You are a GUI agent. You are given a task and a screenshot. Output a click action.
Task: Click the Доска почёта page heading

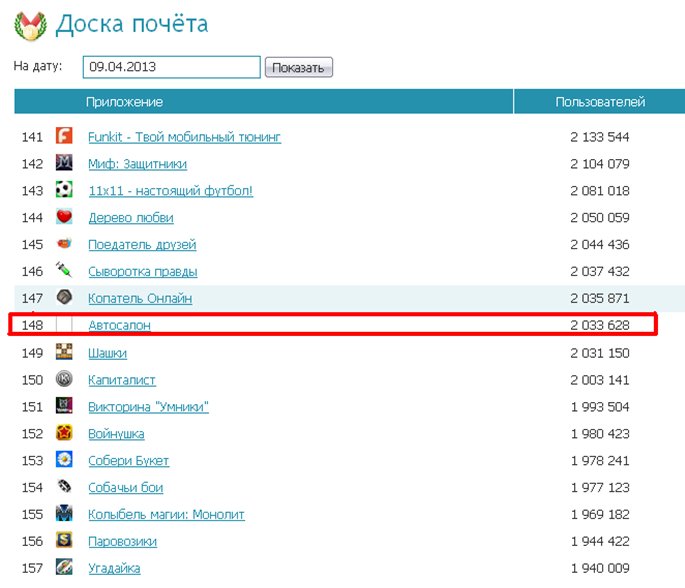[132, 24]
